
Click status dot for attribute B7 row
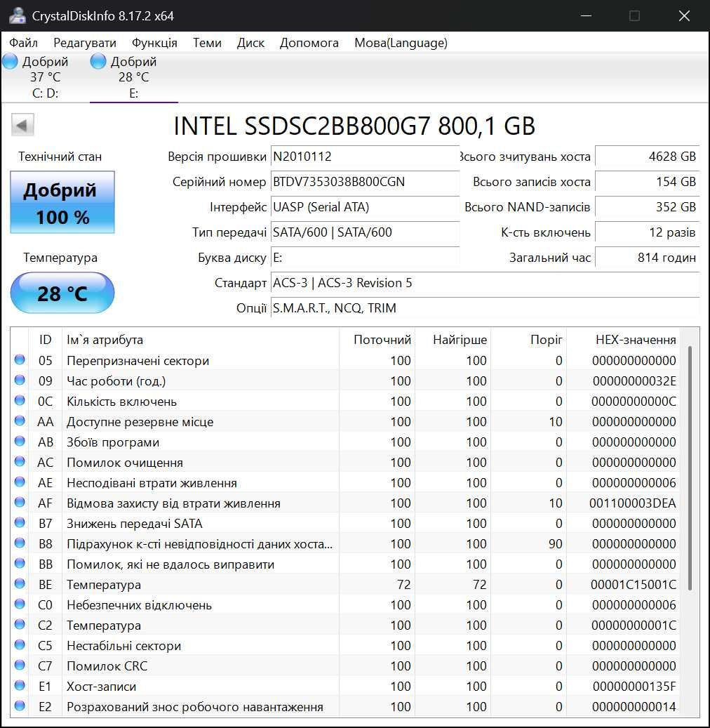pos(20,523)
